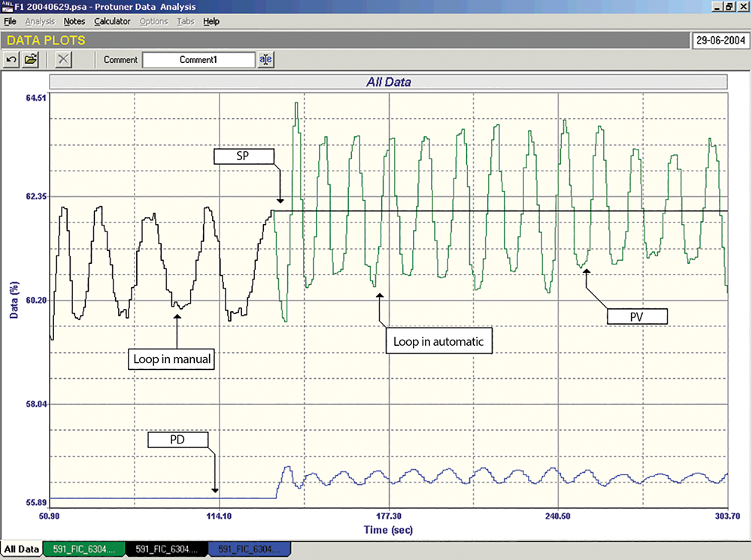Click the 29-06-2004 date field
This screenshot has height=560, width=752.
(720, 41)
